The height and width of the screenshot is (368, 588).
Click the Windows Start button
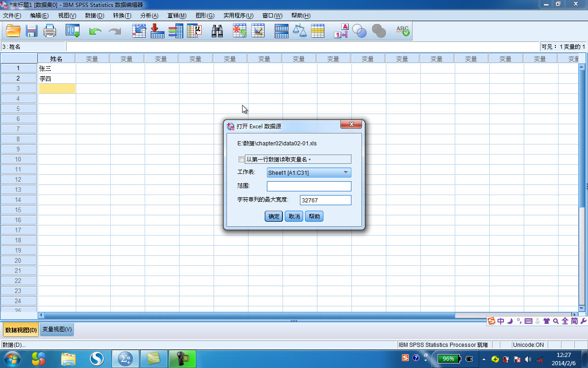(11, 358)
